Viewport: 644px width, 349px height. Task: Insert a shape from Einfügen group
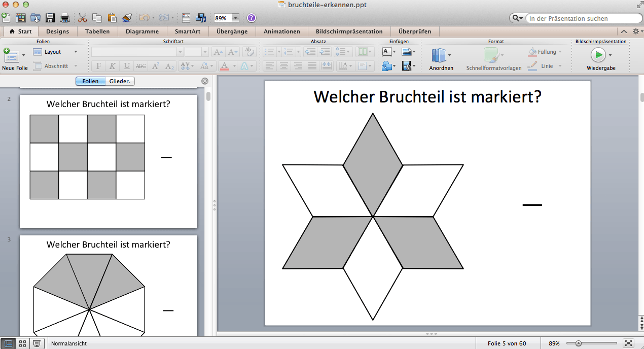coord(387,66)
